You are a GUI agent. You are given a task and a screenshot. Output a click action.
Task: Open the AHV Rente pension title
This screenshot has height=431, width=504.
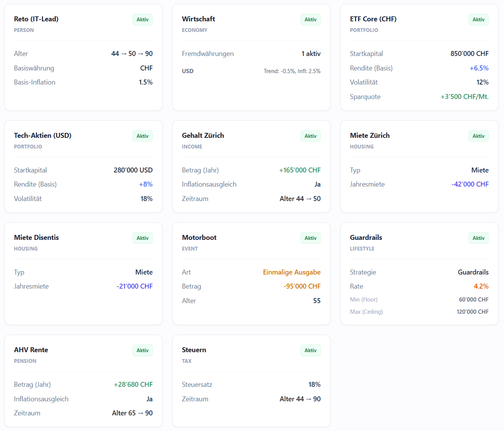pyautogui.click(x=31, y=350)
